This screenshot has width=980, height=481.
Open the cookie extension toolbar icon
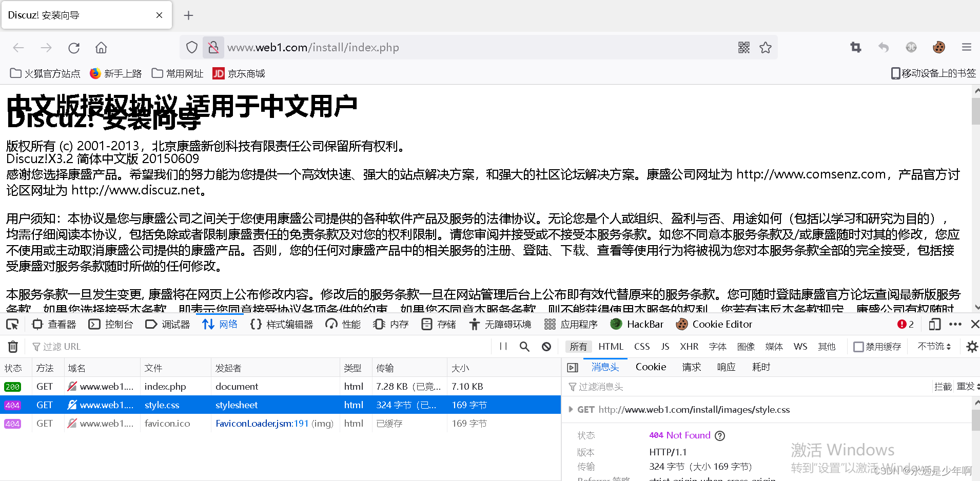click(939, 48)
